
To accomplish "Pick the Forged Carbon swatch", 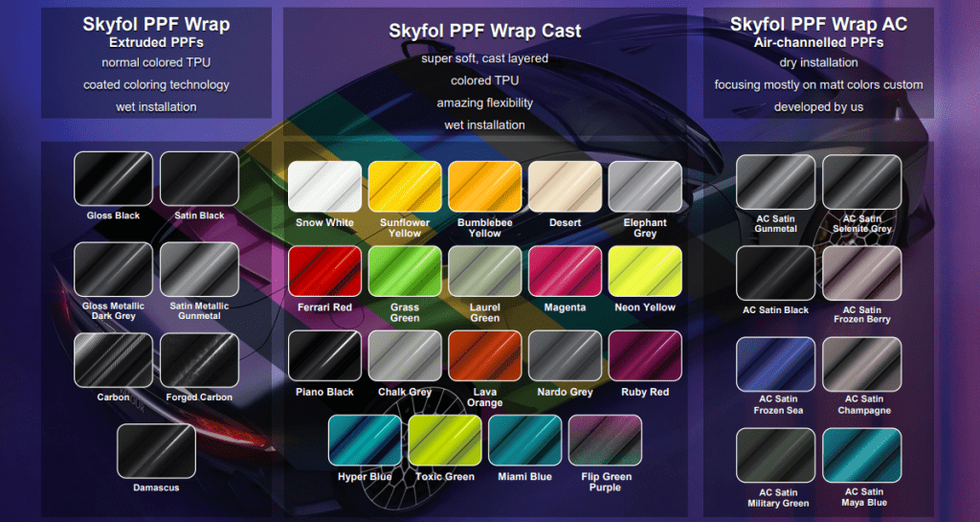I will click(199, 360).
